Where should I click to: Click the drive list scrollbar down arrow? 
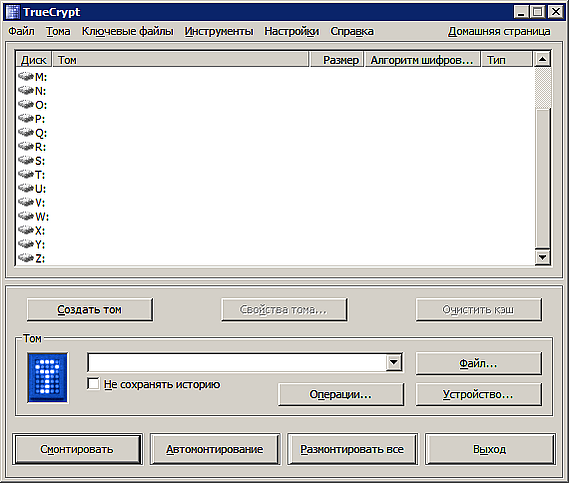pos(543,257)
